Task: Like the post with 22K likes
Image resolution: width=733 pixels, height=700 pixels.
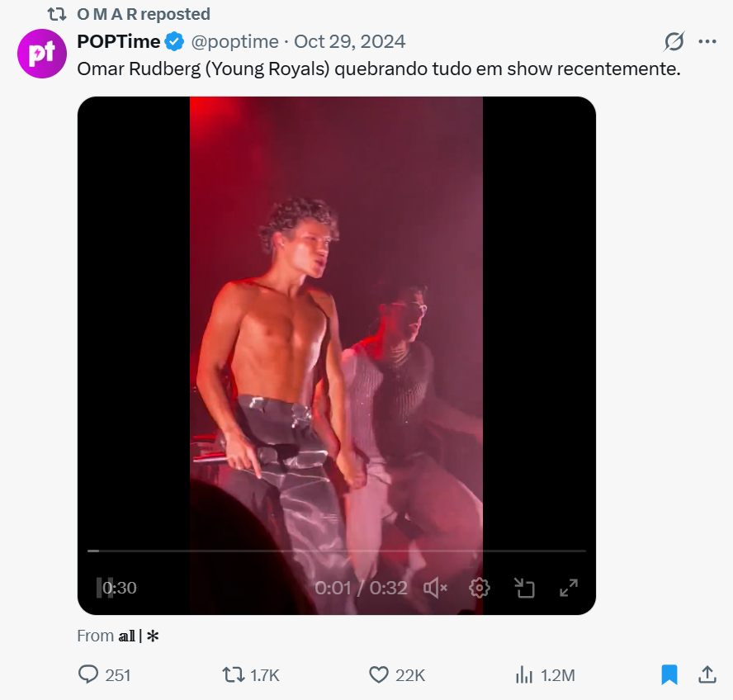Action: 379,675
